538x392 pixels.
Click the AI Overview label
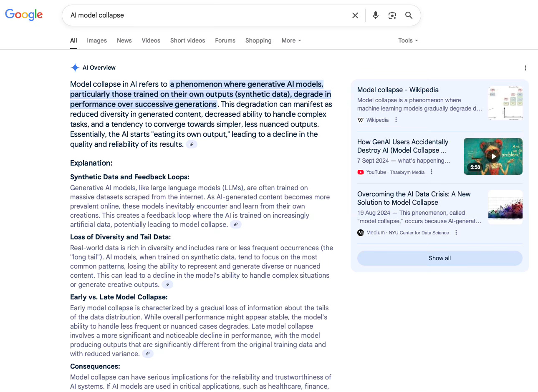[99, 68]
